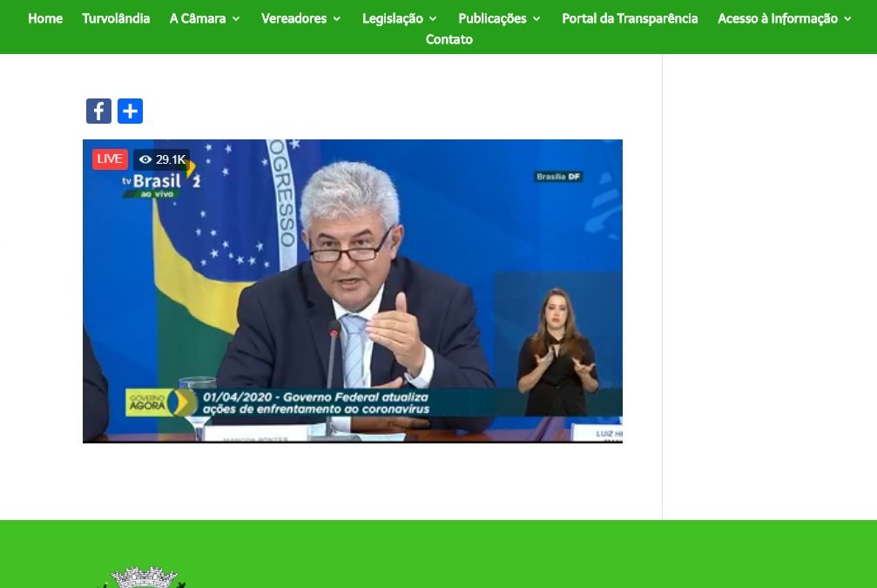Click the Brasília DF badge in the video

coord(558,175)
